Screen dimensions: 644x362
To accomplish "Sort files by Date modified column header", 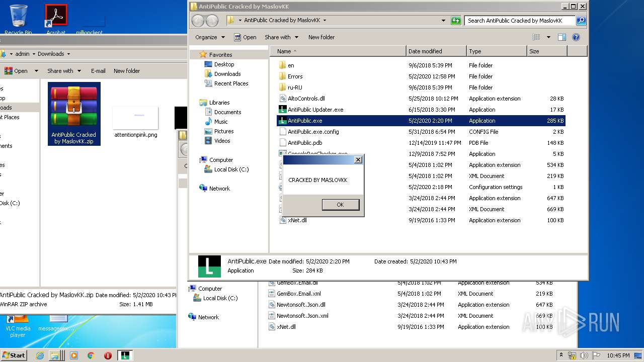I will click(x=436, y=51).
